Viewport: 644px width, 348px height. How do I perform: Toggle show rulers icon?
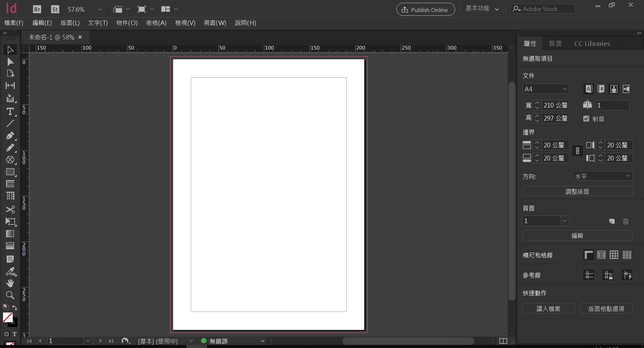click(x=589, y=255)
